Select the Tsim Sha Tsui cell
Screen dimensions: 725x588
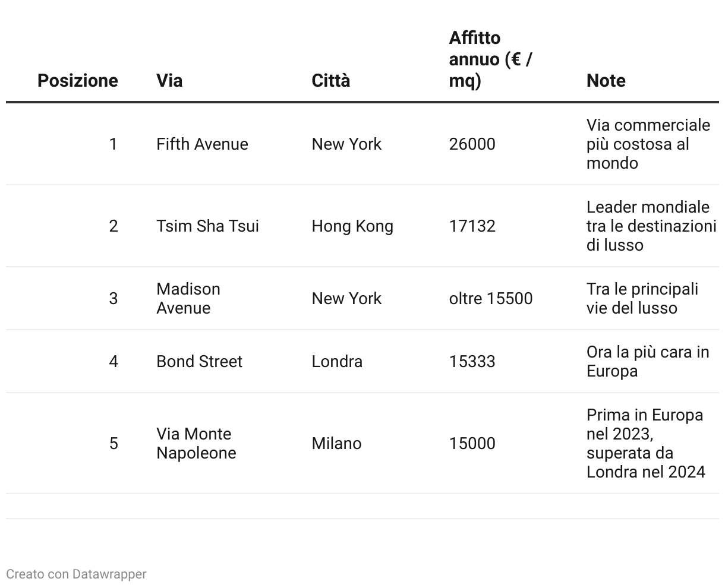(x=207, y=226)
